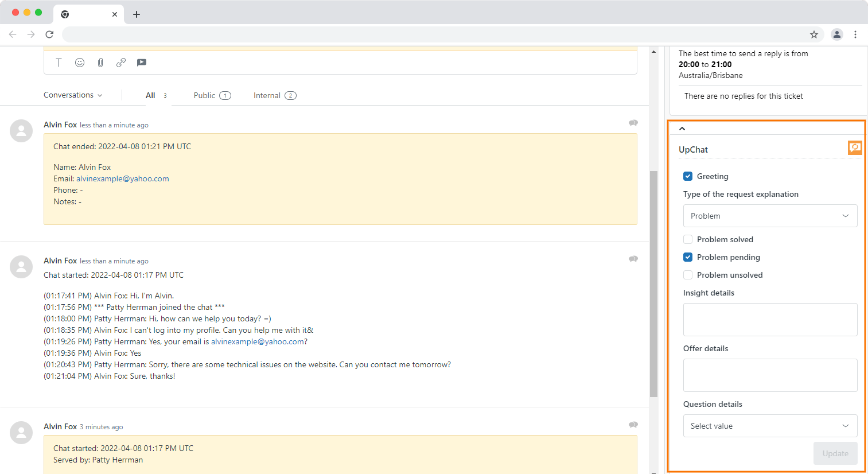Click the scrollbar up arrow
This screenshot has height=474, width=868.
click(653, 52)
